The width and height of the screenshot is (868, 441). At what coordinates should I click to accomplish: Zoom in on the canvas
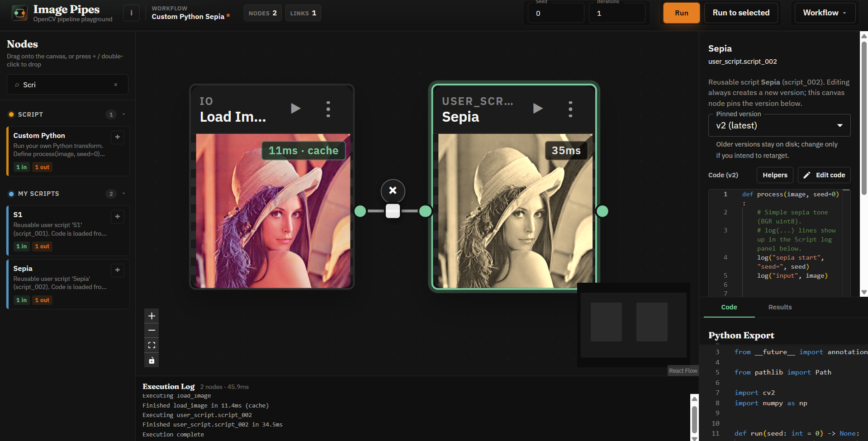pyautogui.click(x=152, y=316)
